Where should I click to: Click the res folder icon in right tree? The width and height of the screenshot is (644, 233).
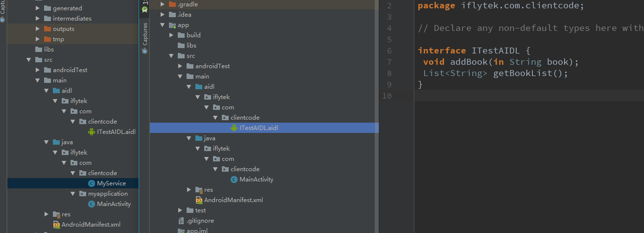[199, 190]
